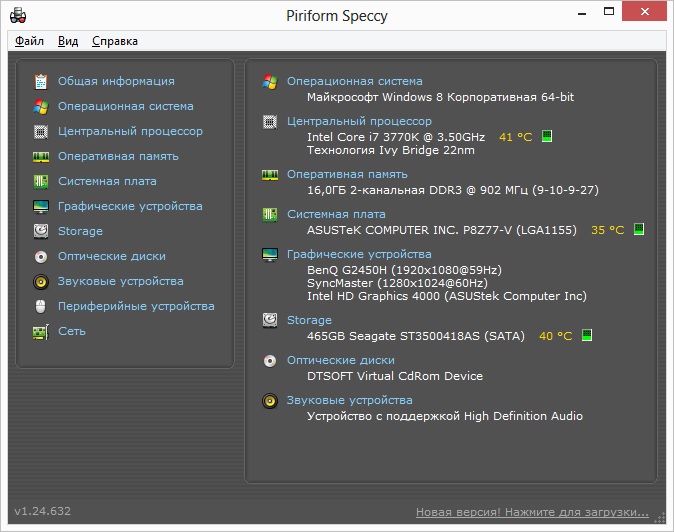Click the mouse icon beside Периферийные устройства

pos(41,306)
